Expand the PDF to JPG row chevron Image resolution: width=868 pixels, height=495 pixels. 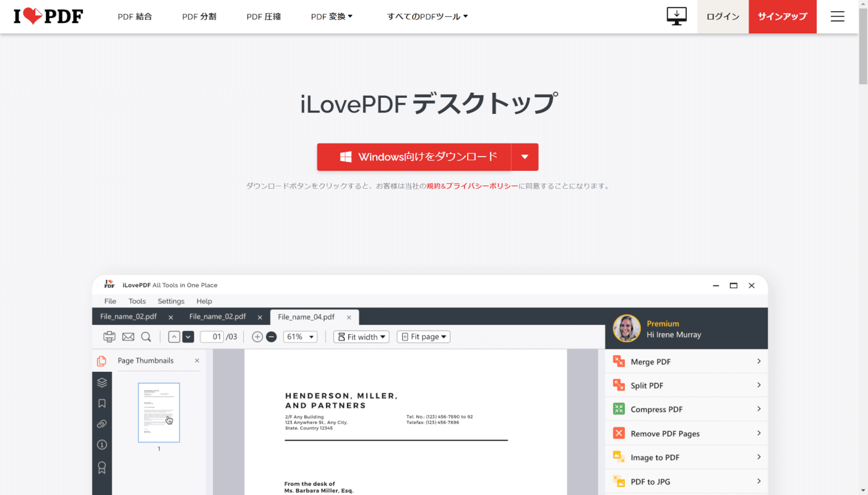(759, 481)
